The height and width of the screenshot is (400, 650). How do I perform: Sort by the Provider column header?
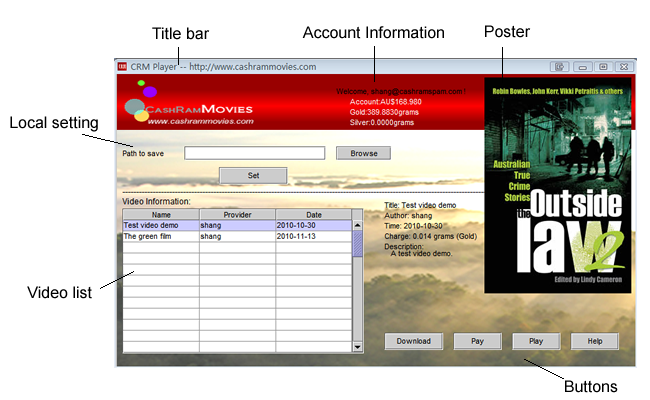click(237, 215)
